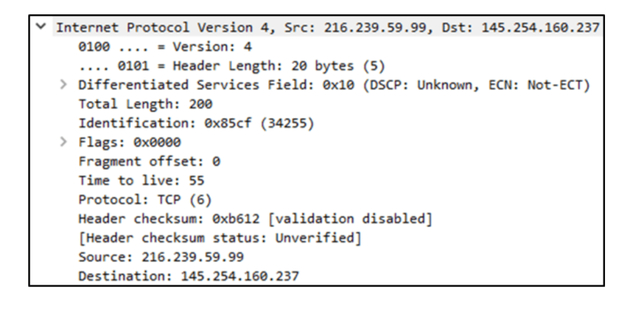
Task: Select the Source: 216.239.59.99 field
Action: [x=161, y=257]
